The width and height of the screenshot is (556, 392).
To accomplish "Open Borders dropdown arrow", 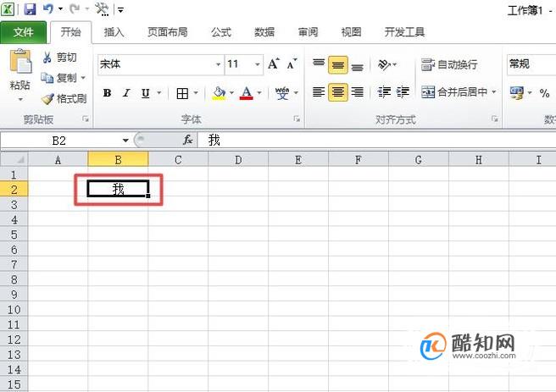I will coord(196,93).
